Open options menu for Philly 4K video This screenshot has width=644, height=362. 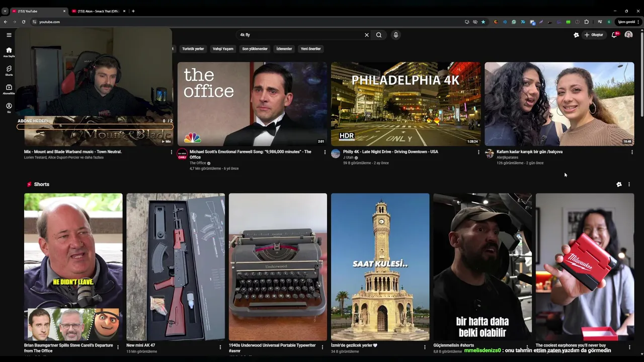(478, 152)
